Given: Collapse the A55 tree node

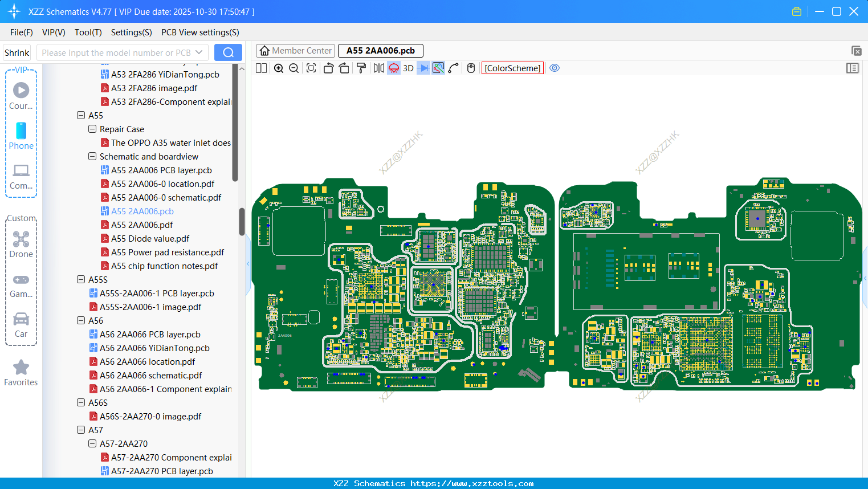Looking at the screenshot, I should (81, 115).
